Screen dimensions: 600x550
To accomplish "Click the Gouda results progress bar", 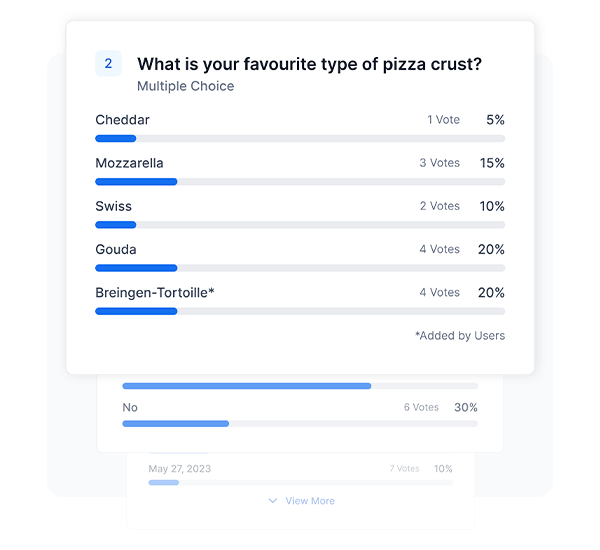I will click(x=300, y=268).
